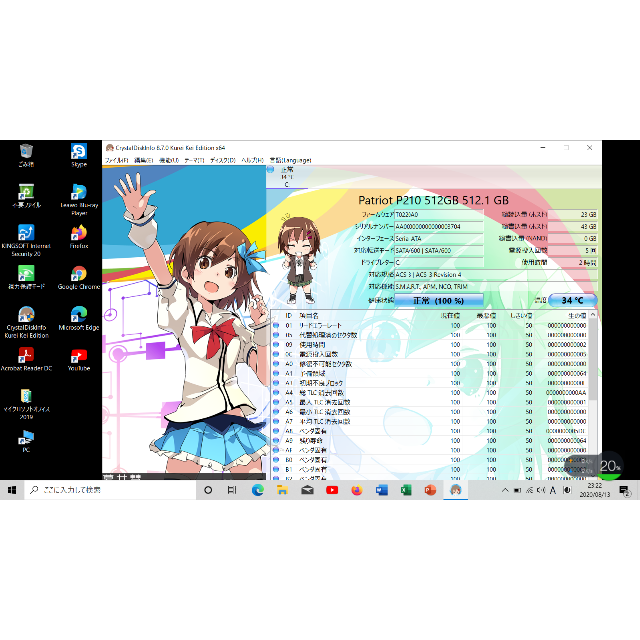Click status circle of row A9
The image size is (640, 640).
point(276,441)
